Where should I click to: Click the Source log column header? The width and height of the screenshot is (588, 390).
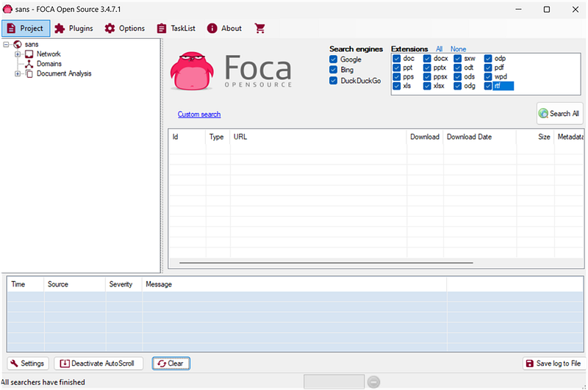click(x=75, y=284)
